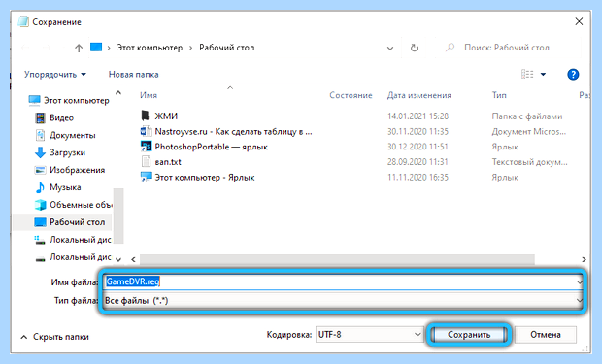Click the Рабочий стол breadcrumb
This screenshot has width=602, height=364.
click(226, 48)
